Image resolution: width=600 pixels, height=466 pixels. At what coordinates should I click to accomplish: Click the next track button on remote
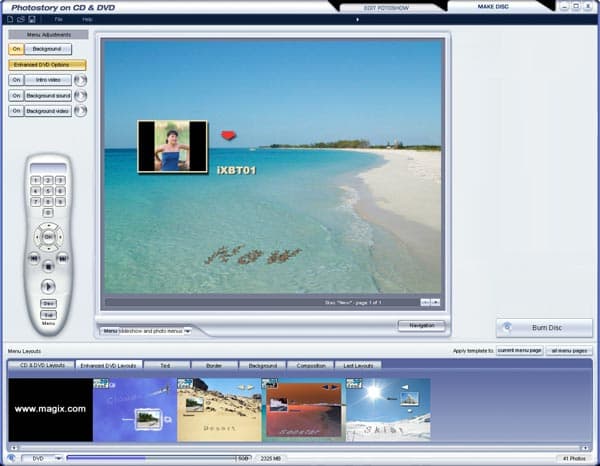[x=62, y=258]
